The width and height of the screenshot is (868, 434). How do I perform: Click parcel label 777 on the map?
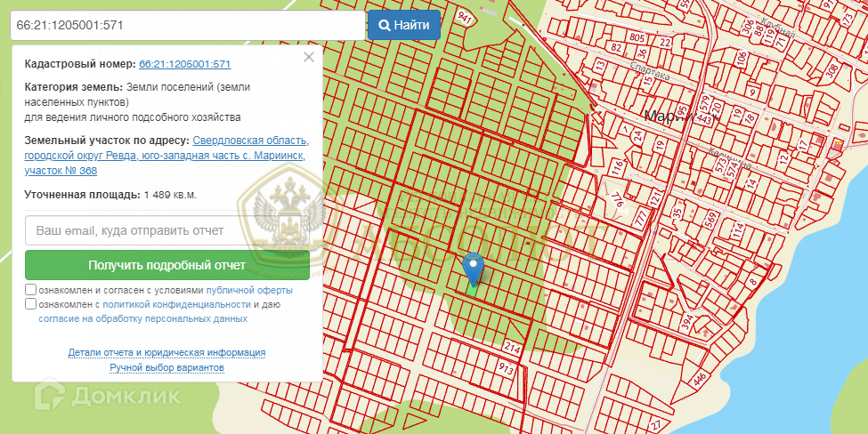(640, 219)
